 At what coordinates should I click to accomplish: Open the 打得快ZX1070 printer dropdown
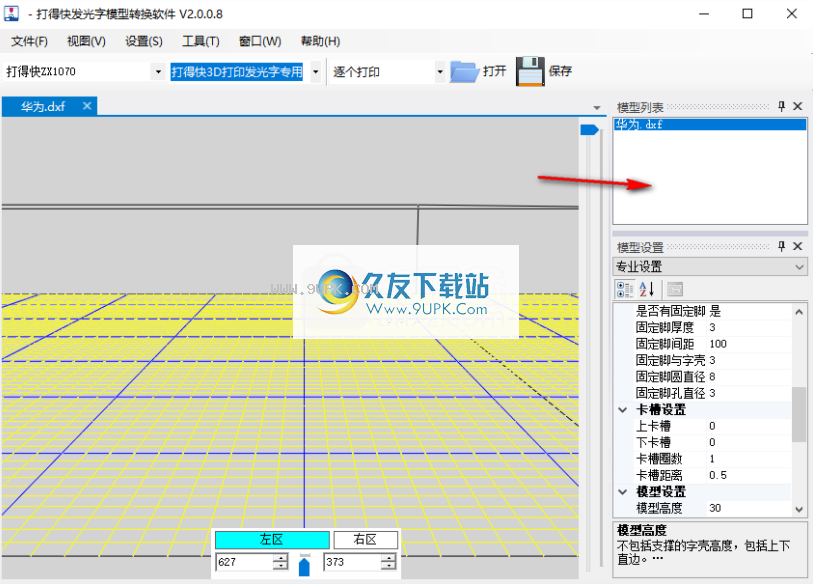(158, 72)
